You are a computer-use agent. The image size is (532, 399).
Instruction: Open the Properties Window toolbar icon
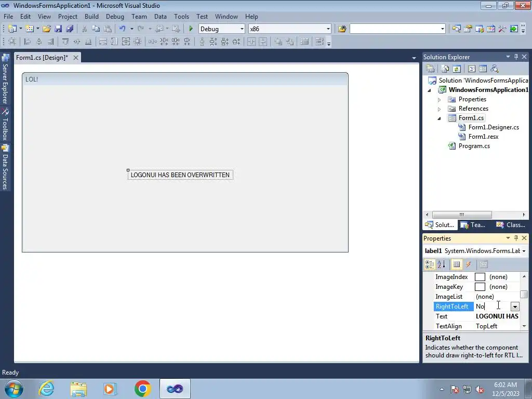click(468, 29)
